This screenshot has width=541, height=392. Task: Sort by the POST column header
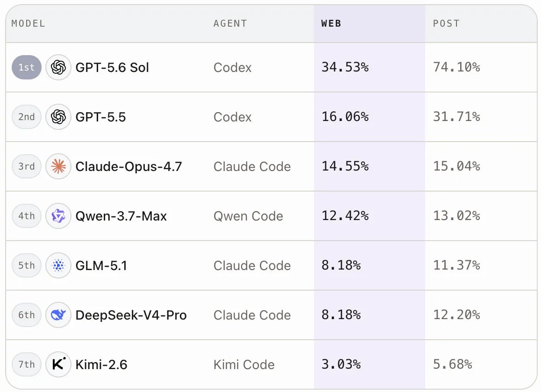446,23
